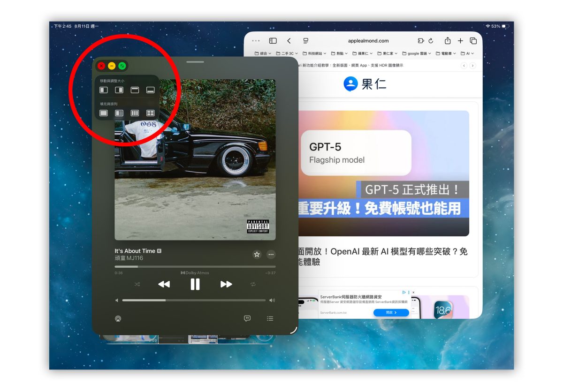Expand the 科技網站 bookmarks folder
The image size is (563, 392).
(314, 53)
